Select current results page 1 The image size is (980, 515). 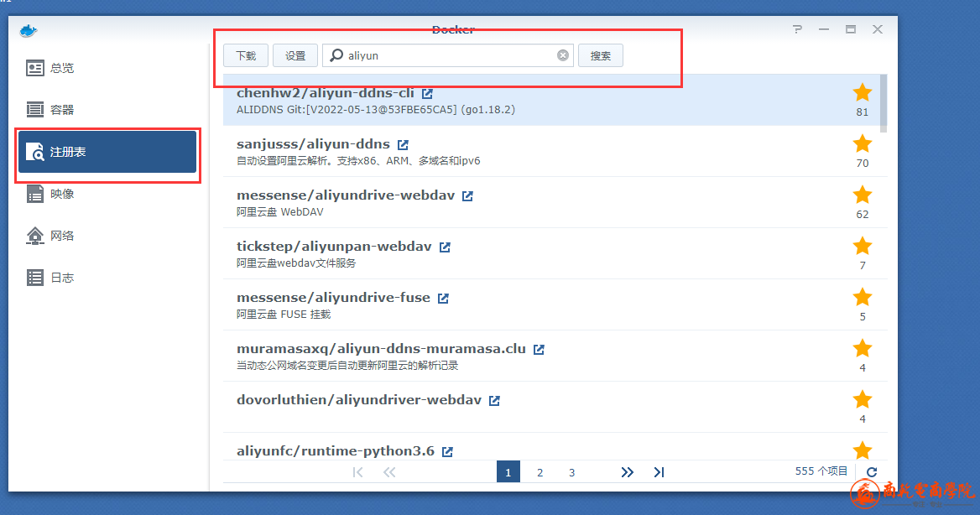point(508,472)
